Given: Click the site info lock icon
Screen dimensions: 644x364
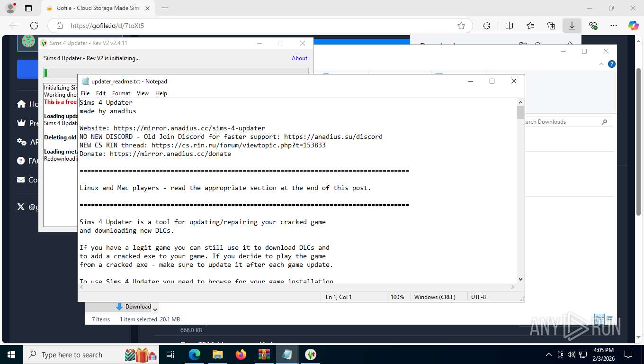Looking at the screenshot, I should point(59,26).
